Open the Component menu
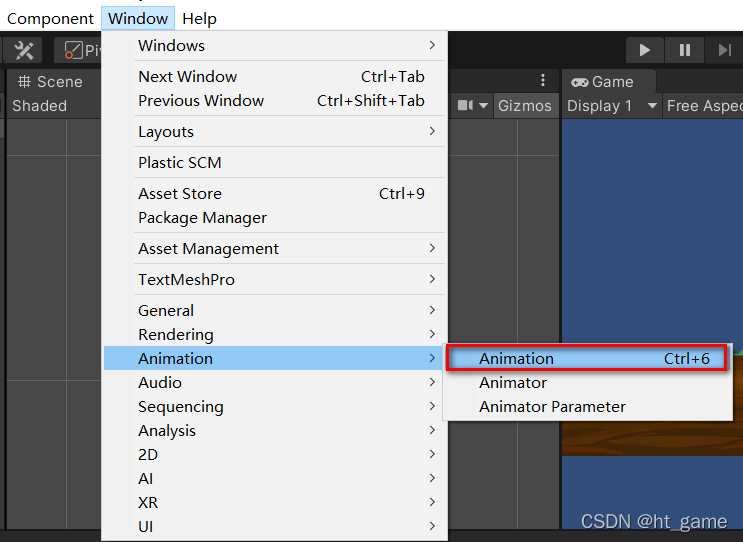This screenshot has height=542, width=743. point(50,18)
